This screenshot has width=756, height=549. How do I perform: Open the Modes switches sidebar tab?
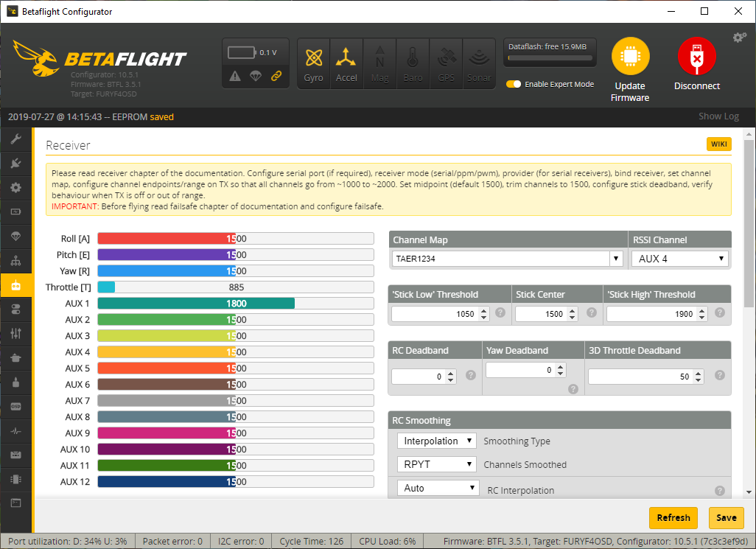tap(16, 310)
